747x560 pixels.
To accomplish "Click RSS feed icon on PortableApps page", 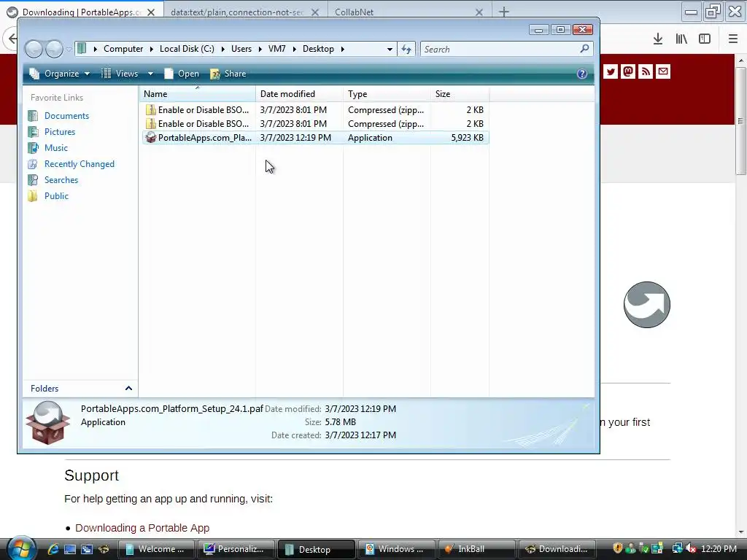I will tap(646, 72).
